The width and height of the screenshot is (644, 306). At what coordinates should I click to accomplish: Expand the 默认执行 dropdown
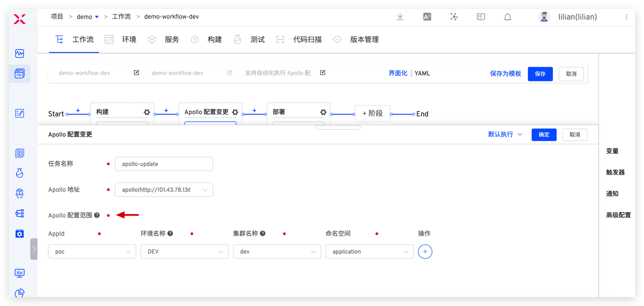504,134
